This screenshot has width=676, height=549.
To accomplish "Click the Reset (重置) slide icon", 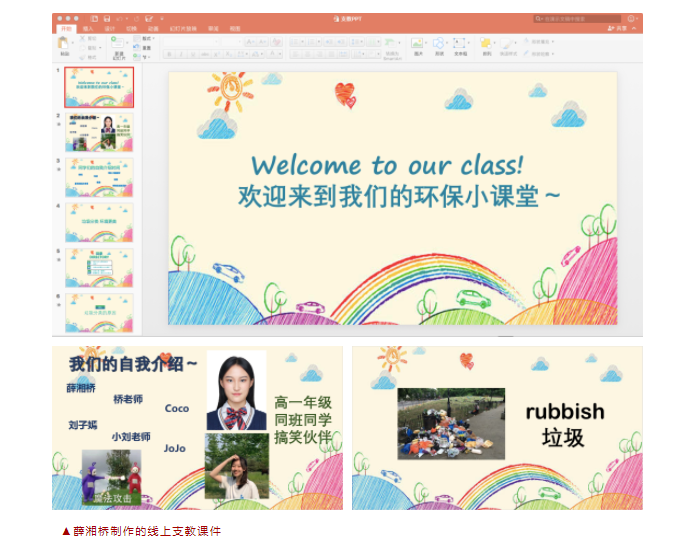I will coord(137,47).
